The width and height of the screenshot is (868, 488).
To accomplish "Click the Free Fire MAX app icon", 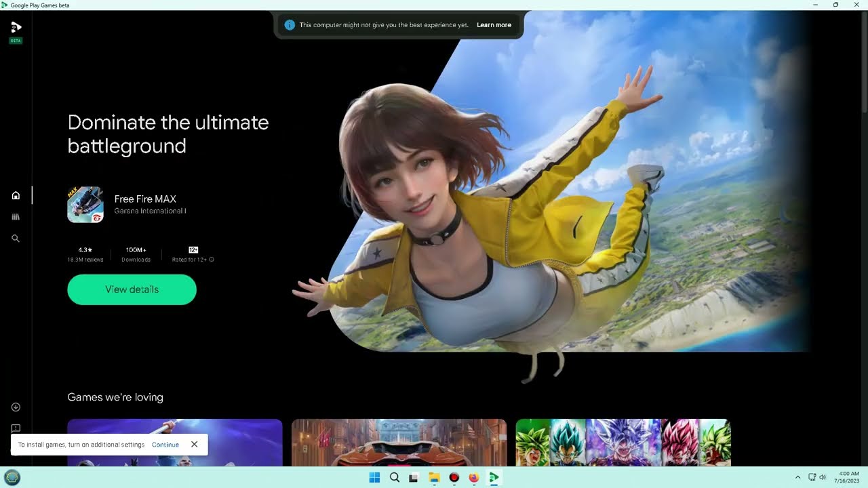I will (85, 205).
